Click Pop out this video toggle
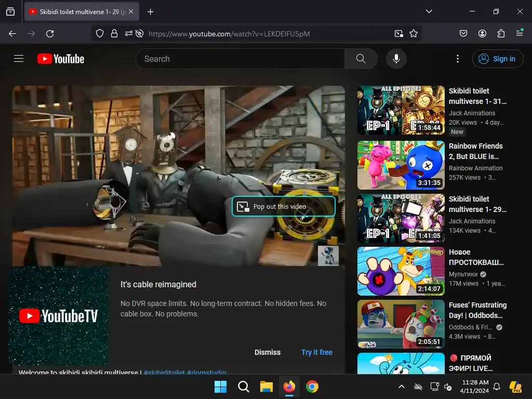 (x=284, y=206)
